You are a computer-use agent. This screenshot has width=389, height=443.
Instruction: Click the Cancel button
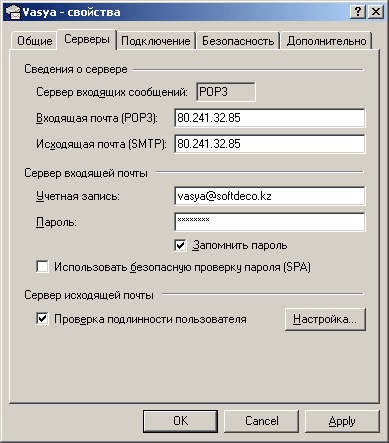tap(261, 421)
